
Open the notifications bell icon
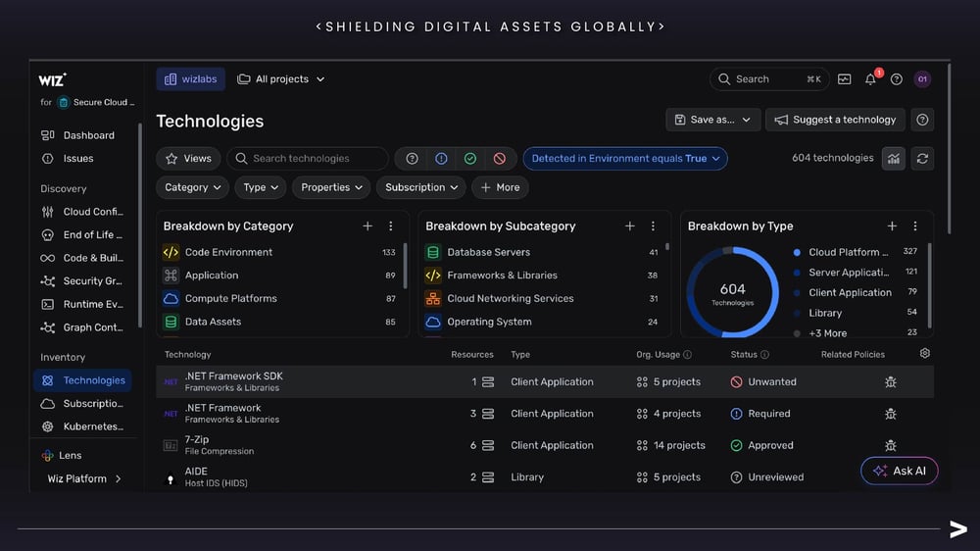click(x=870, y=79)
